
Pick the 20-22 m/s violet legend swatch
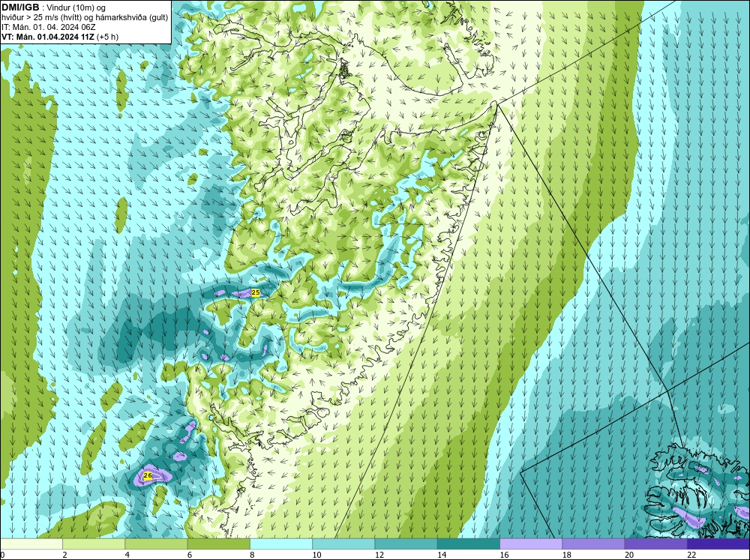coord(655,544)
